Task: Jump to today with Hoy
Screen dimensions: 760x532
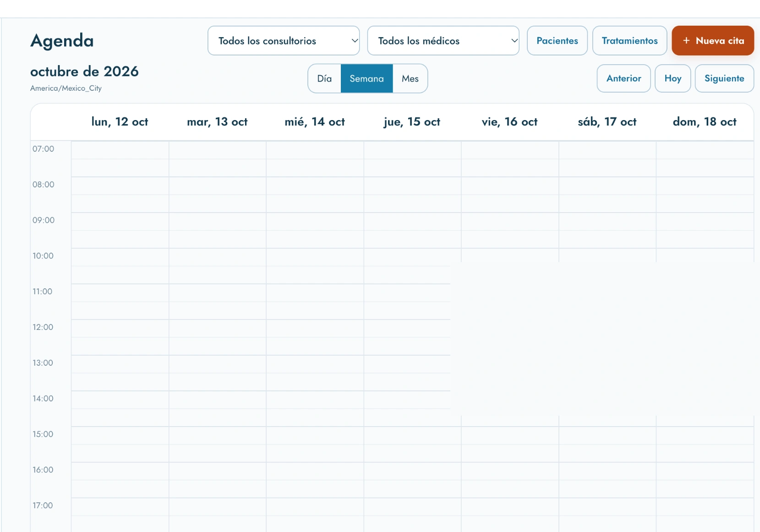Action: pos(673,78)
